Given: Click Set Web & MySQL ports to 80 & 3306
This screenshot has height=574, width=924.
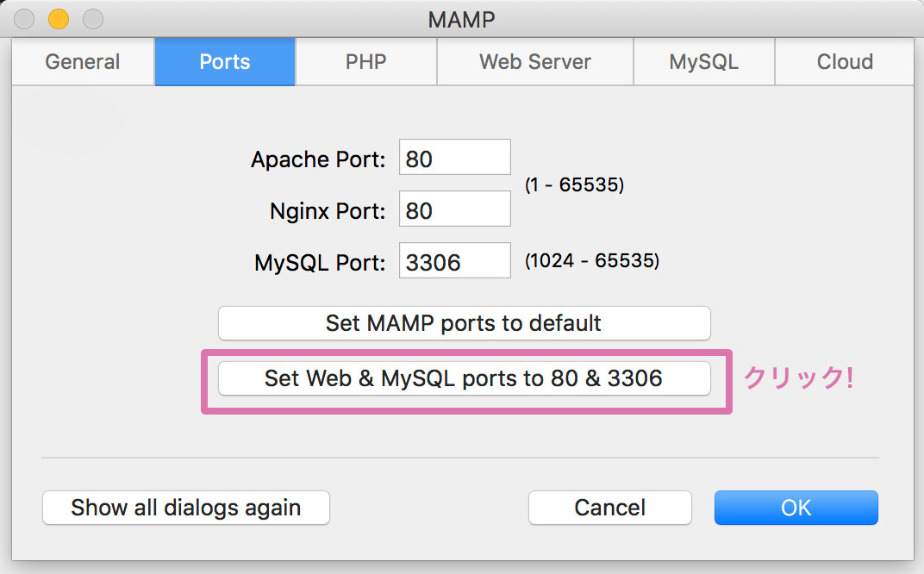Looking at the screenshot, I should tap(464, 378).
